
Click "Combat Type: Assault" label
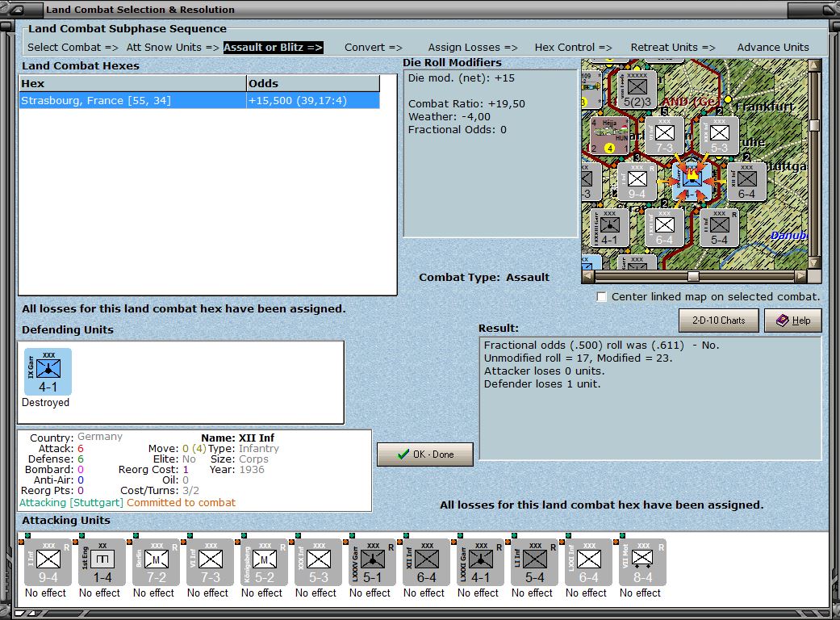[484, 278]
